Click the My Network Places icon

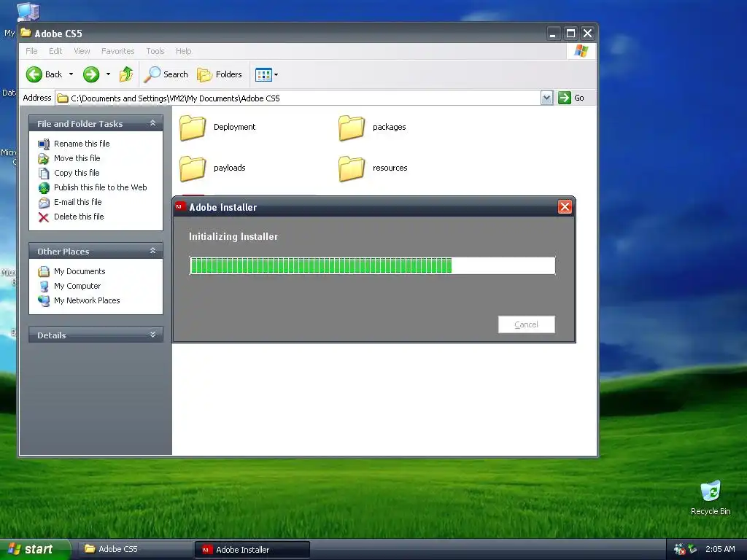click(44, 301)
